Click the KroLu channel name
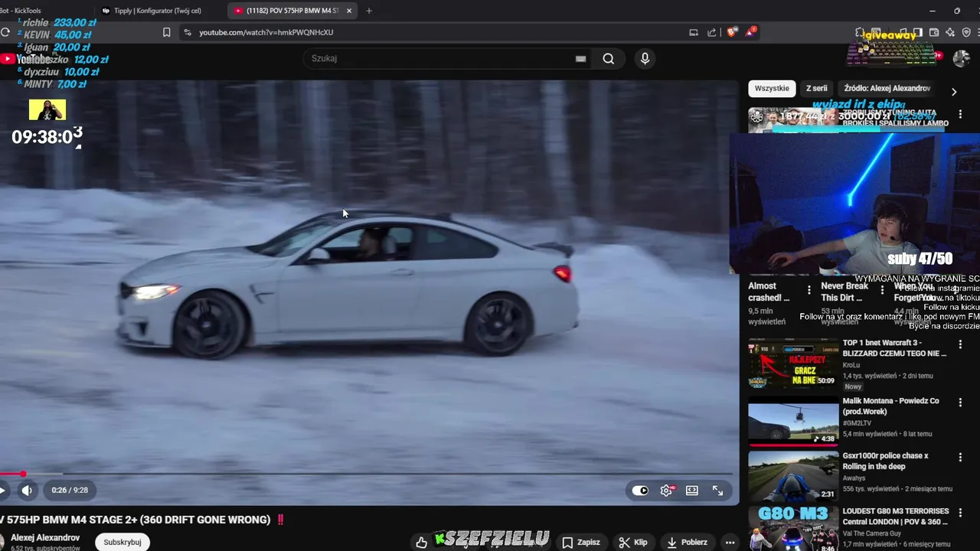Screen dimensions: 980x551 click(x=851, y=366)
